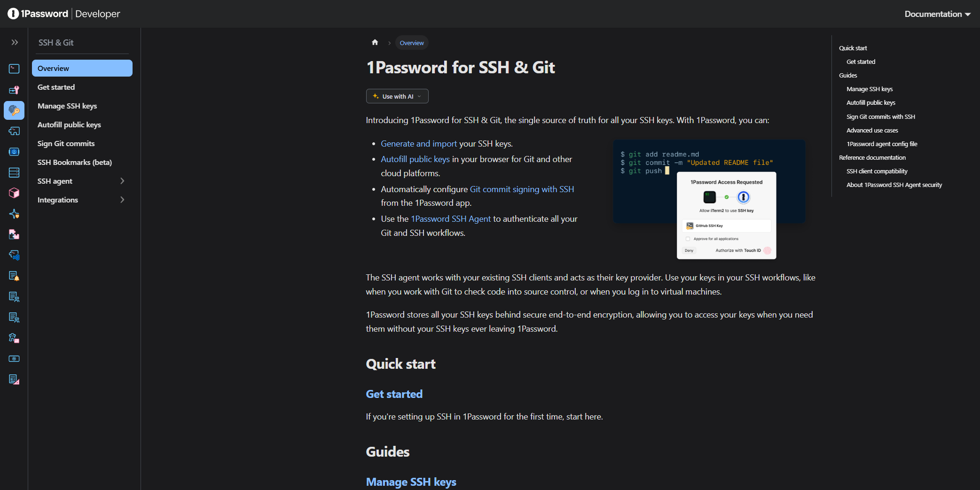Click the 1Password for SSH & Git title
This screenshot has width=980, height=490.
pos(461,67)
